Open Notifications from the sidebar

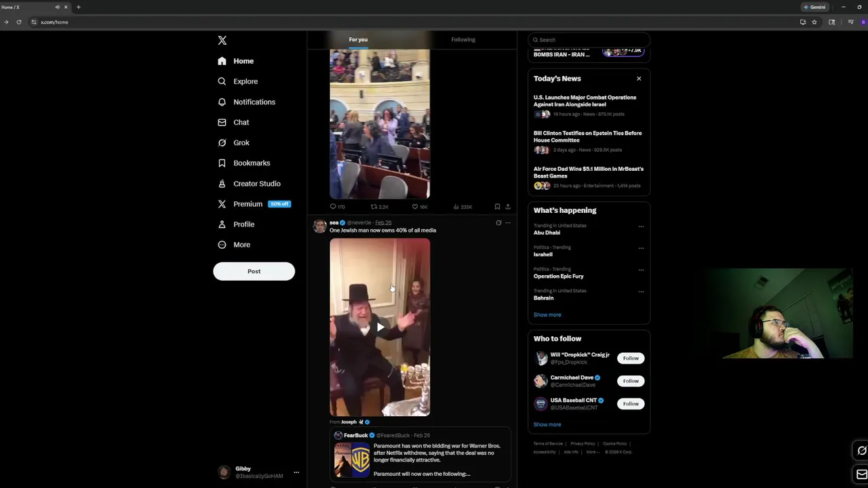[x=246, y=102]
